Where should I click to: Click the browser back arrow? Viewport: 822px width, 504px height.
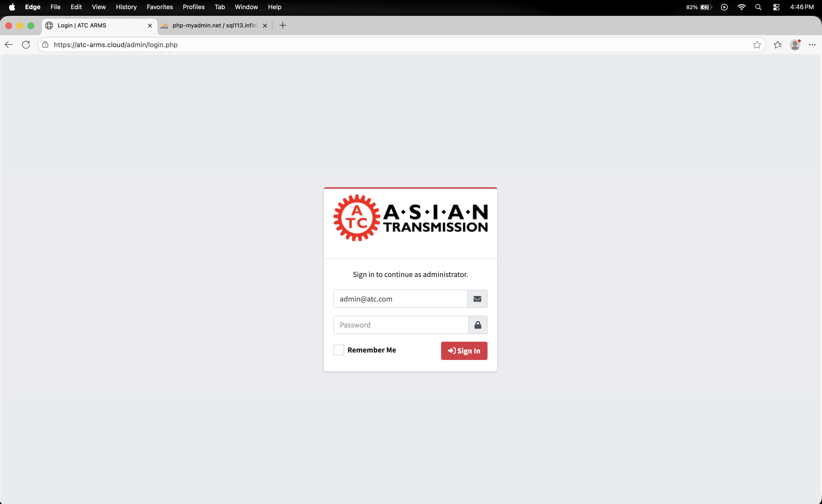point(9,45)
